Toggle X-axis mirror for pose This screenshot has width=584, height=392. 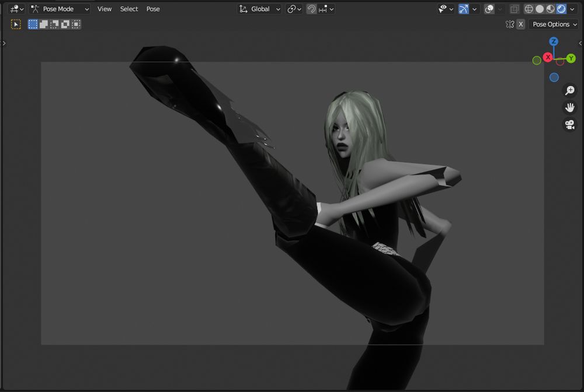click(520, 24)
